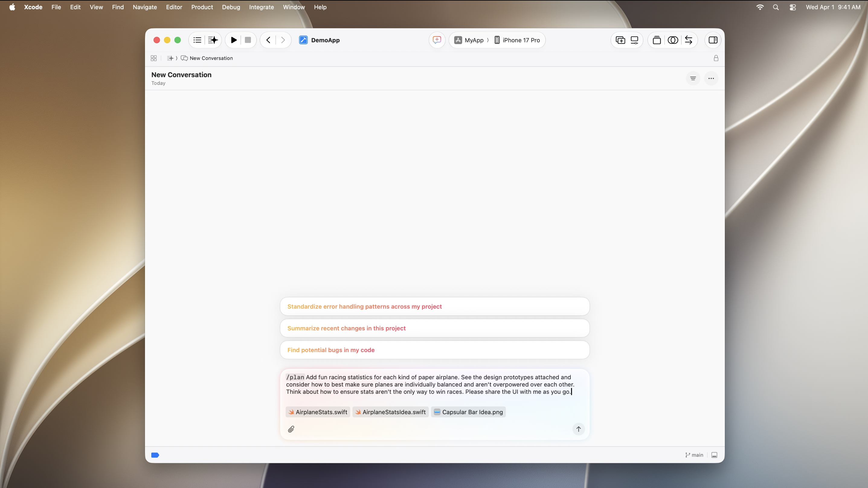Go back in navigation history
Image resolution: width=868 pixels, height=488 pixels.
click(268, 40)
